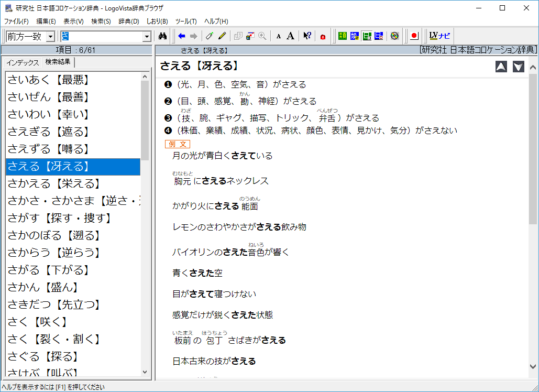Click into the search text field
Screen dimensions: 539x392
tap(102, 36)
